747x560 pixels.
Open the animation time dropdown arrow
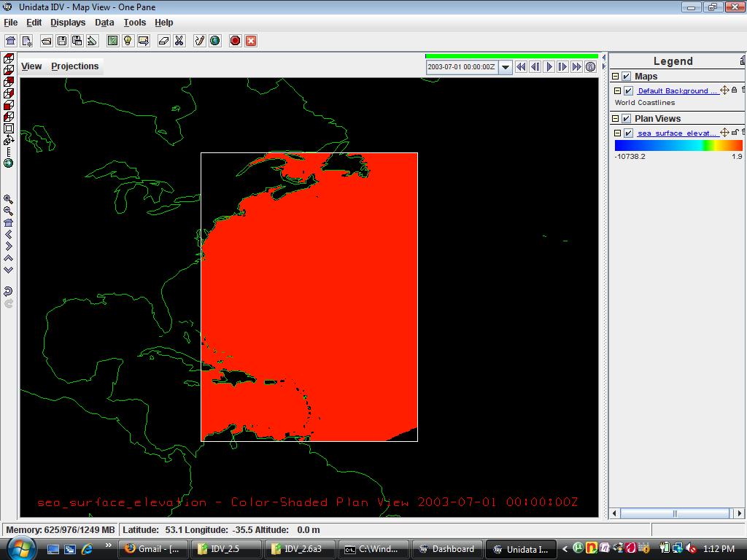505,67
